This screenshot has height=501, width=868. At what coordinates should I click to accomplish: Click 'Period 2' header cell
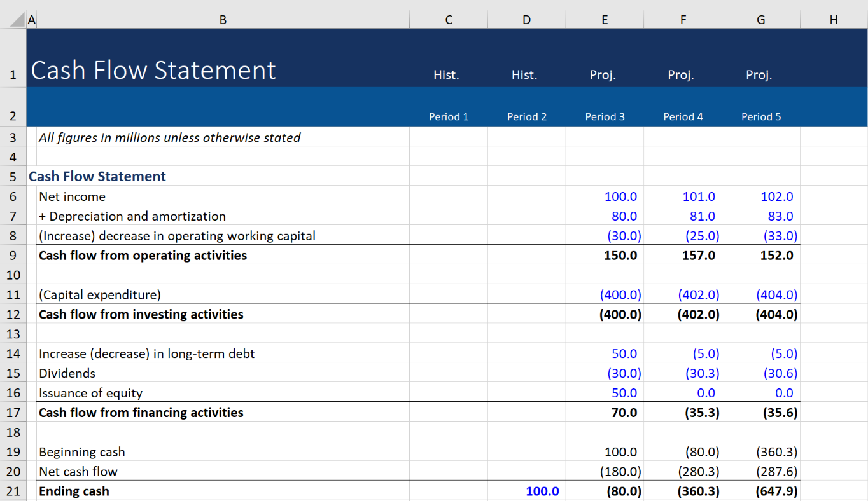(527, 116)
